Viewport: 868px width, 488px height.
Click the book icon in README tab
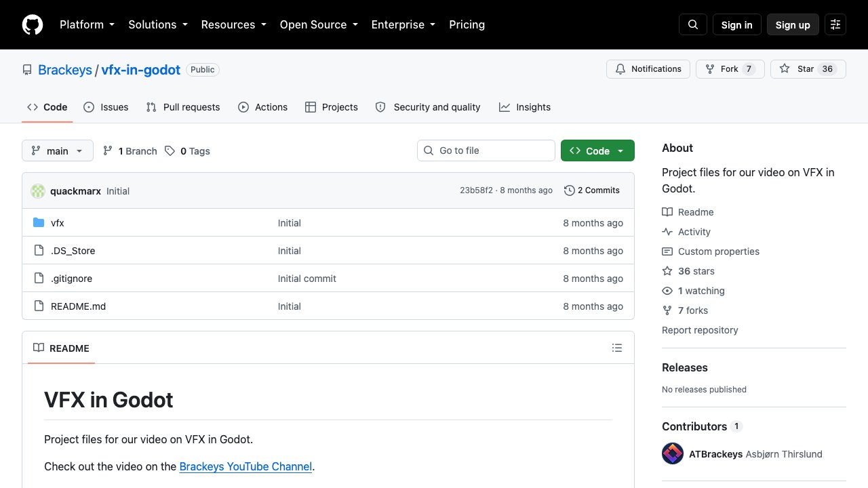click(x=39, y=348)
